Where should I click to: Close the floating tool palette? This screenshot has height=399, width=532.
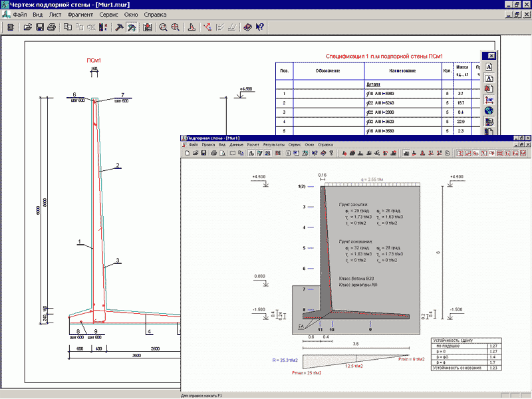[x=490, y=56]
